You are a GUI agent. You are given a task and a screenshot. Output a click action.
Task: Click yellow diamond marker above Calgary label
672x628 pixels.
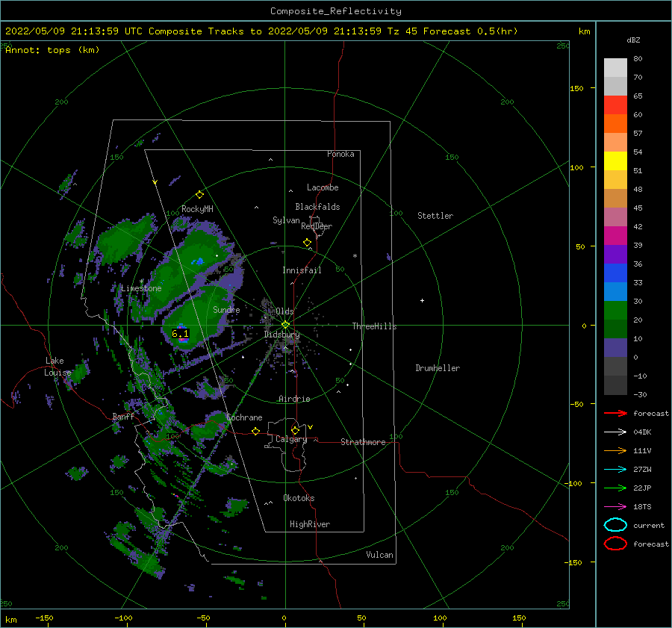pos(295,430)
